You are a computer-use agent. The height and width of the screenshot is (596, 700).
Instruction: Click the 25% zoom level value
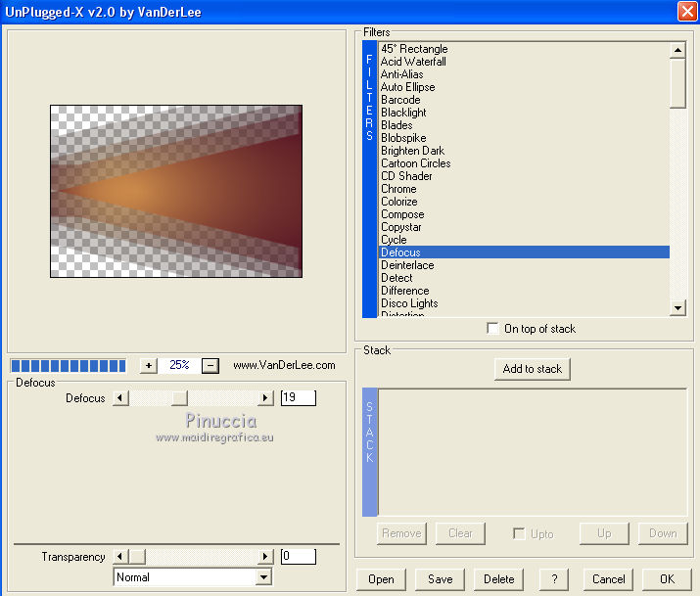pyautogui.click(x=179, y=365)
